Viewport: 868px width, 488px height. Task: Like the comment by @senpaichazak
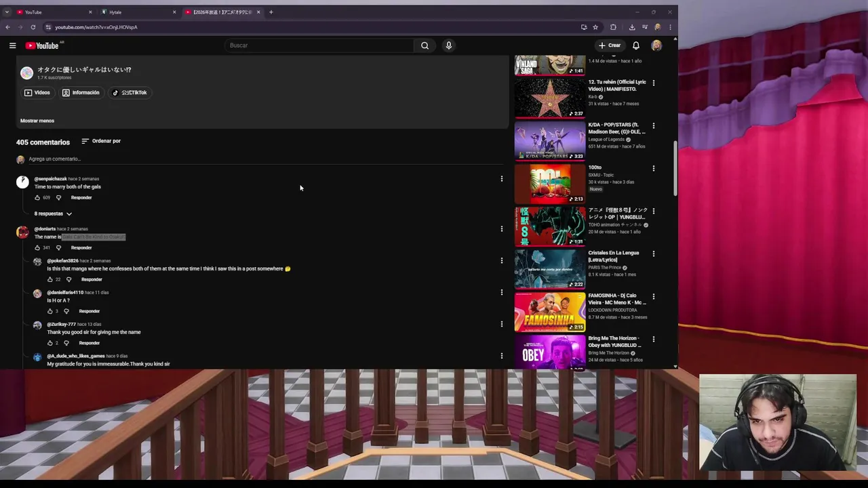pyautogui.click(x=37, y=198)
